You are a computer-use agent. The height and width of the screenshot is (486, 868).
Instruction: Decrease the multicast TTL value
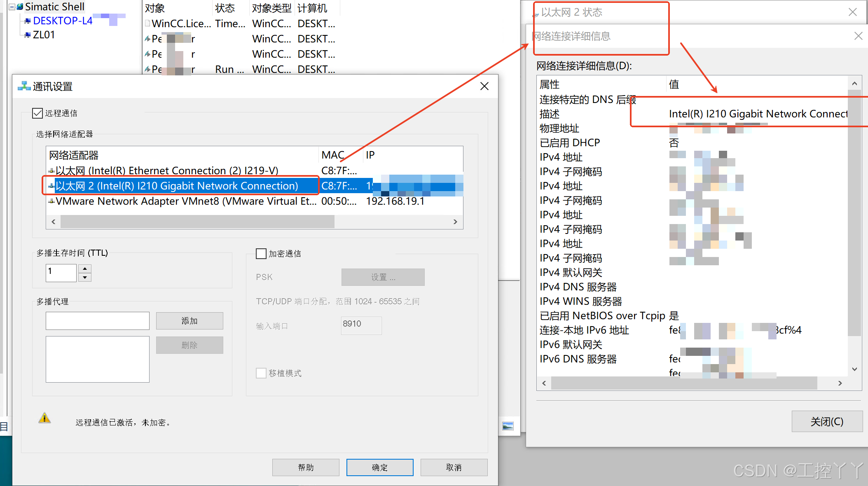85,278
